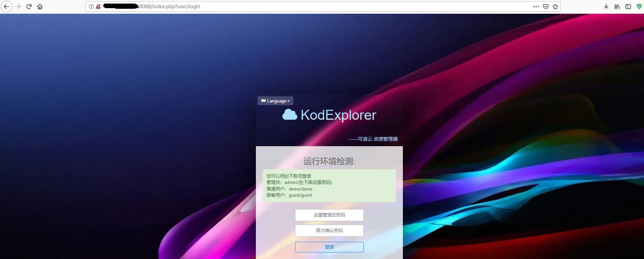Go to the browser home page icon
Image resolution: width=644 pixels, height=259 pixels.
[x=40, y=7]
